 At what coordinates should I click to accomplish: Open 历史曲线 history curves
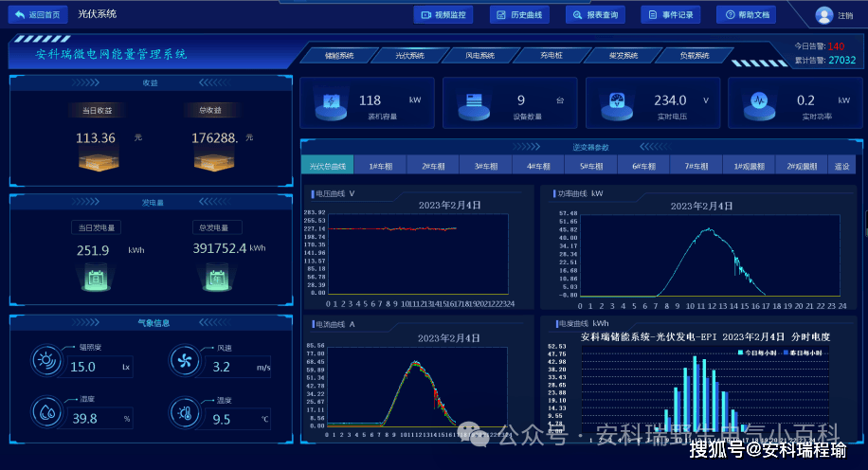(x=519, y=15)
